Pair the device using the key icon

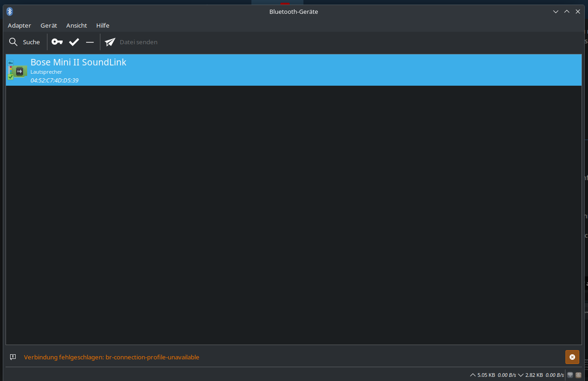pyautogui.click(x=57, y=42)
